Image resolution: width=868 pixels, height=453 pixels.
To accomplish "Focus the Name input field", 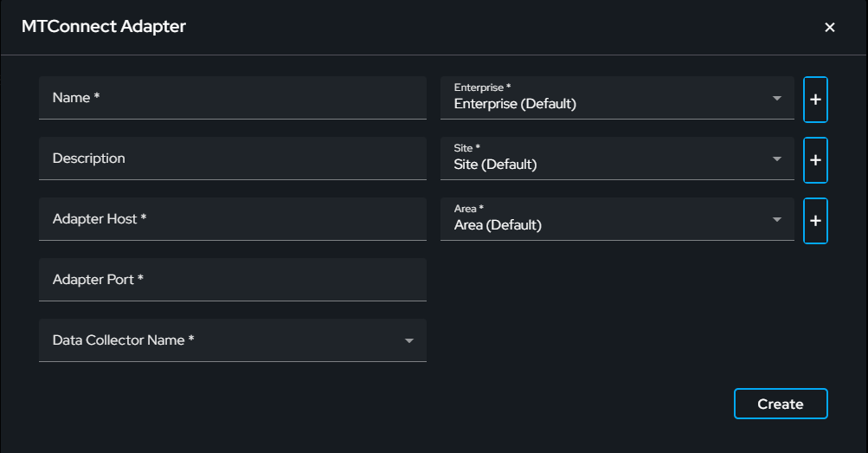I will point(233,98).
